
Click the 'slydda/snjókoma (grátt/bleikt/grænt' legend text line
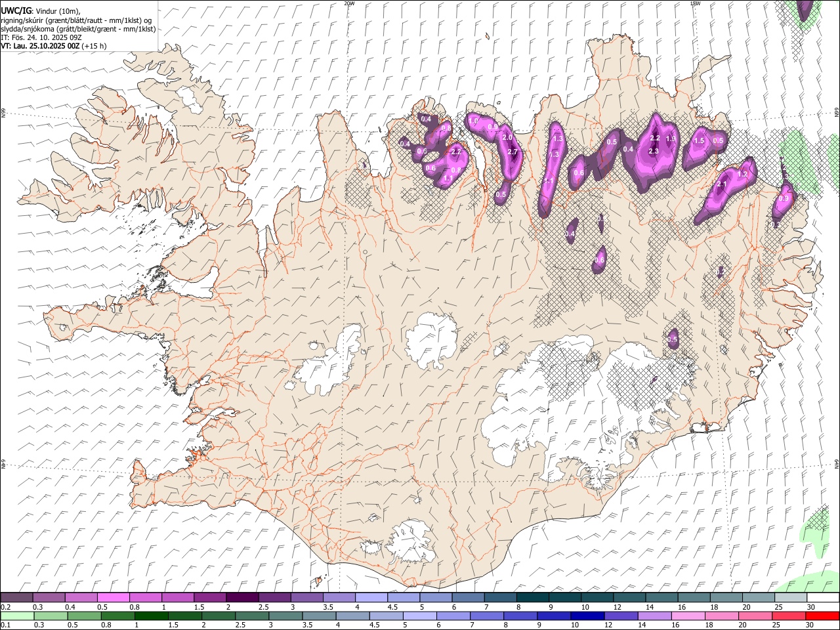tap(78, 29)
